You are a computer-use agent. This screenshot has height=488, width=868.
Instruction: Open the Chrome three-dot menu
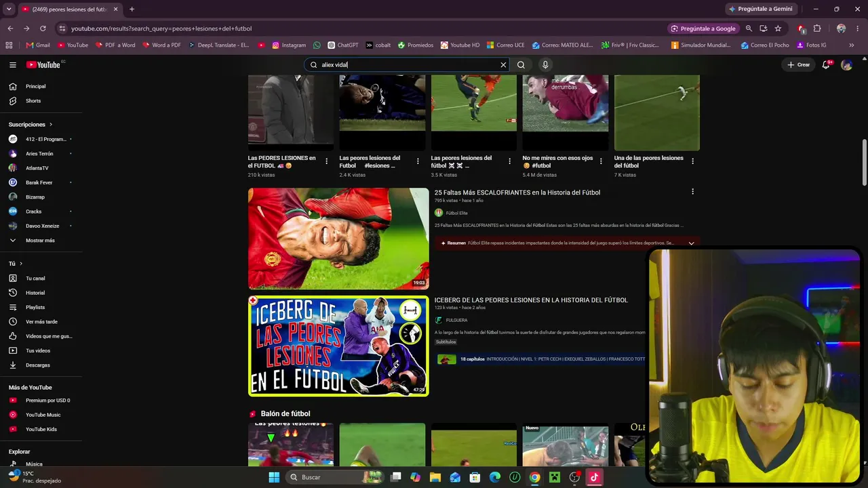coord(858,28)
